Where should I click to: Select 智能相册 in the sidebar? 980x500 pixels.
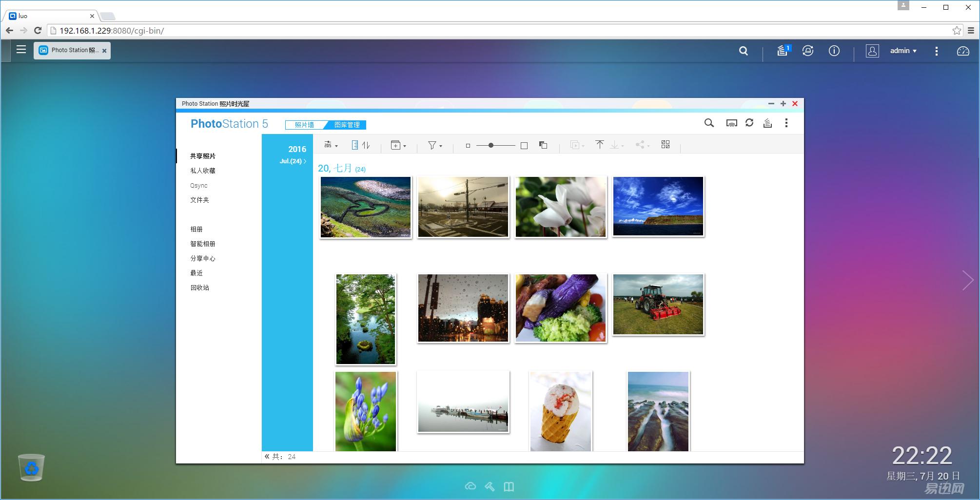pos(202,244)
